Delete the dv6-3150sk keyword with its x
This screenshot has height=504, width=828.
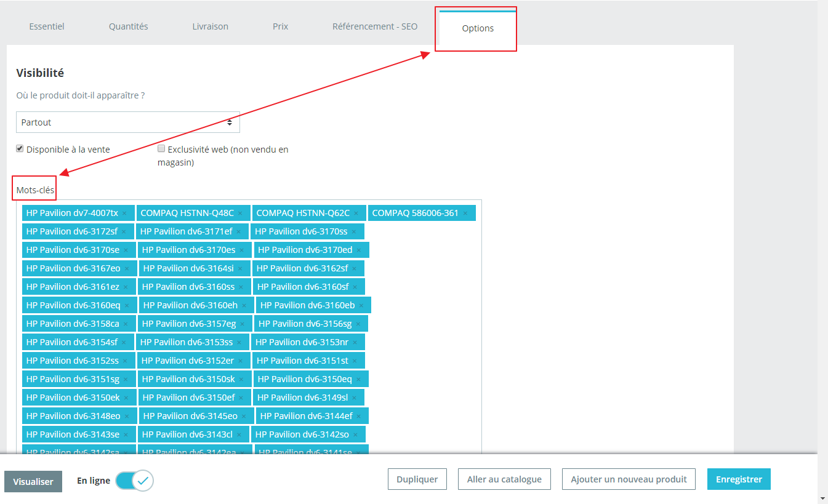pos(241,380)
